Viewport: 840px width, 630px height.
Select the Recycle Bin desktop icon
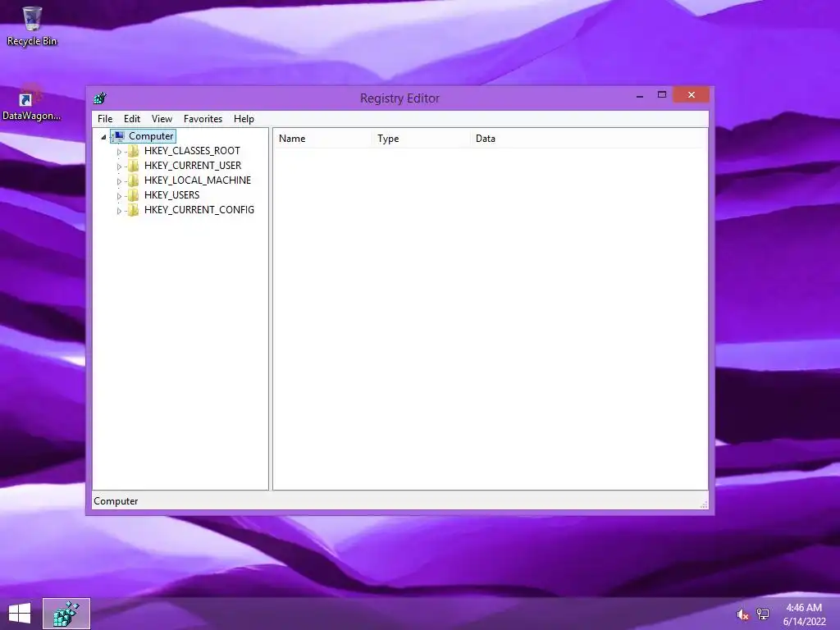[x=32, y=26]
